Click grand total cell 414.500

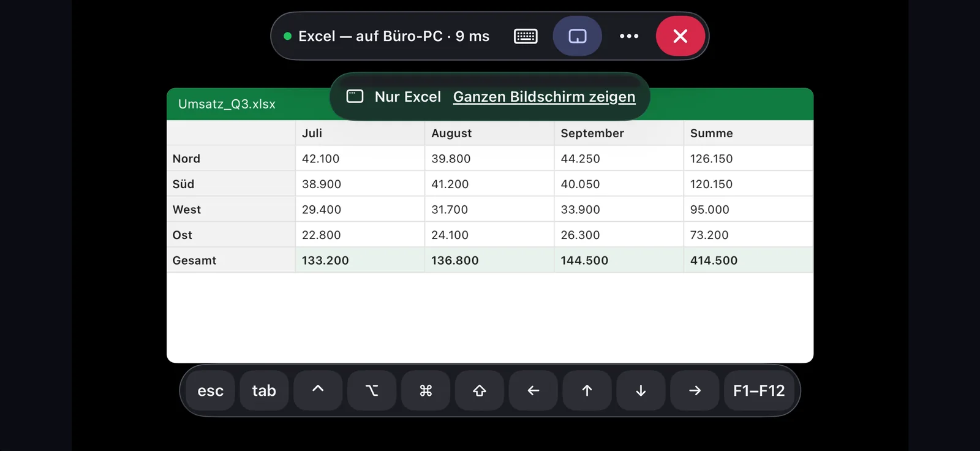pyautogui.click(x=748, y=260)
